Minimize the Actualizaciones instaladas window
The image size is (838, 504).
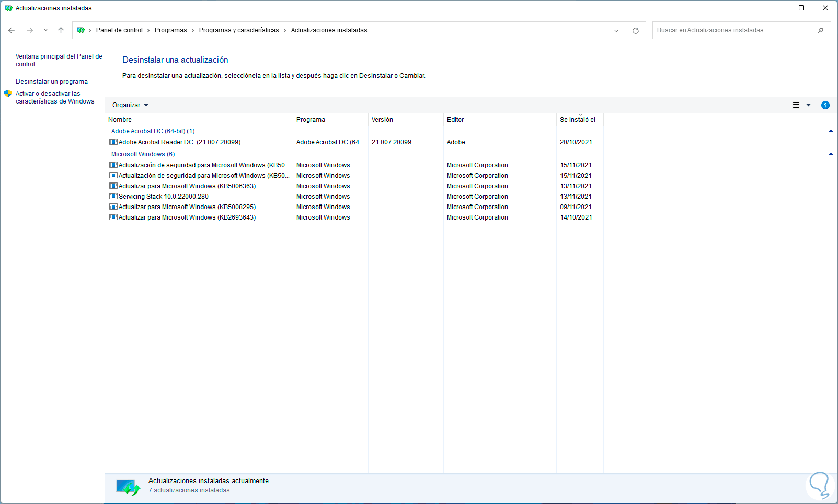pos(778,8)
